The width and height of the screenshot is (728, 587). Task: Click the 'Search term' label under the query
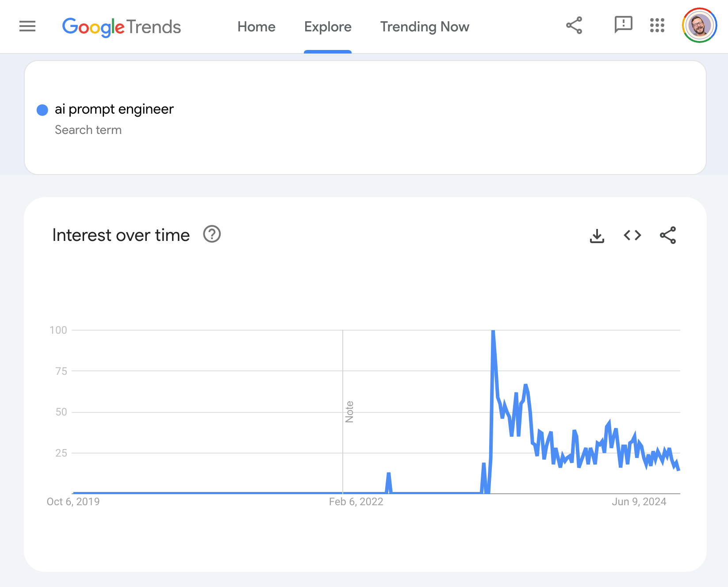coord(88,130)
